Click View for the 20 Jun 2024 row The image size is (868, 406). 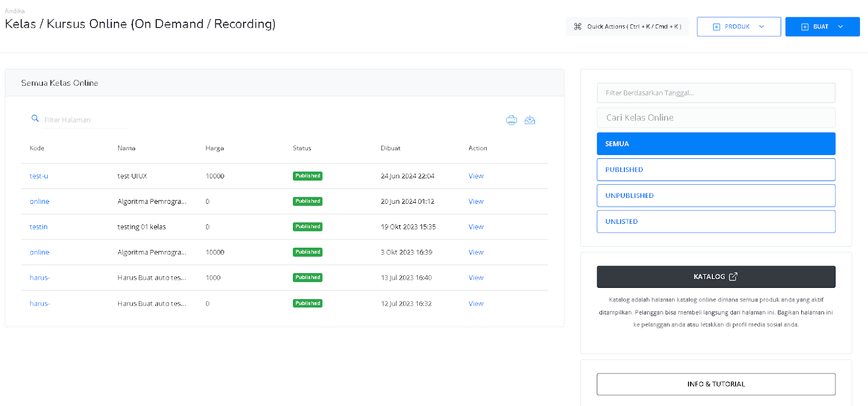click(x=476, y=201)
